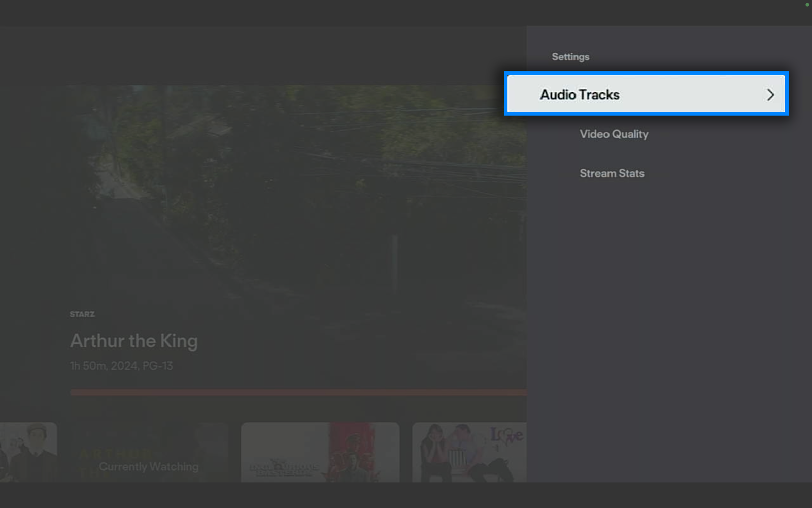
Task: Select the red poster thumbnail before the Love poster
Action: pyautogui.click(x=320, y=452)
